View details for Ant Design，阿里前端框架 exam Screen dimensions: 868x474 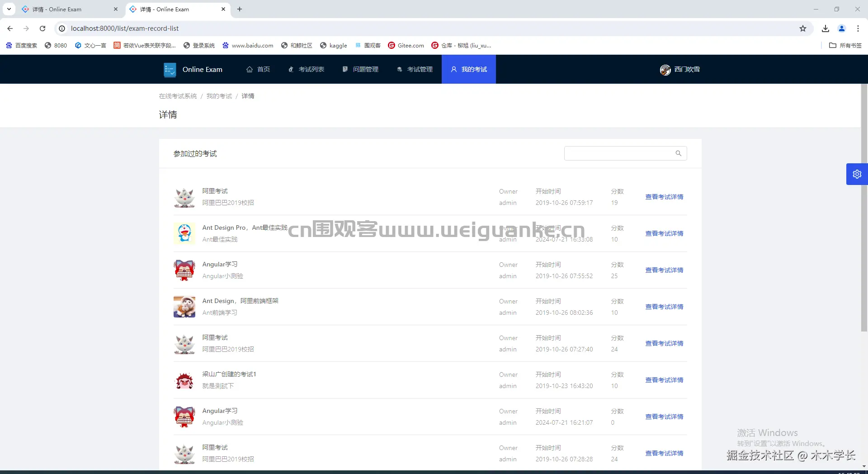pyautogui.click(x=664, y=307)
